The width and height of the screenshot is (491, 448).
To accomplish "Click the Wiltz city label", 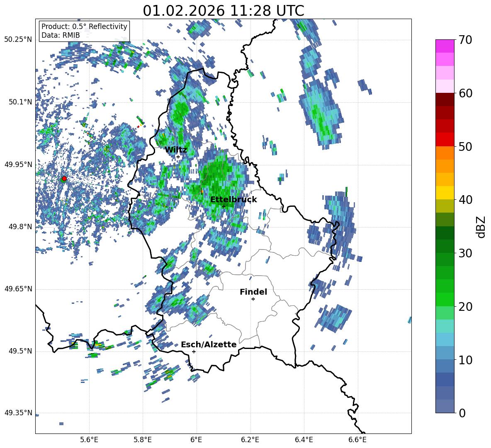I will 176,150.
